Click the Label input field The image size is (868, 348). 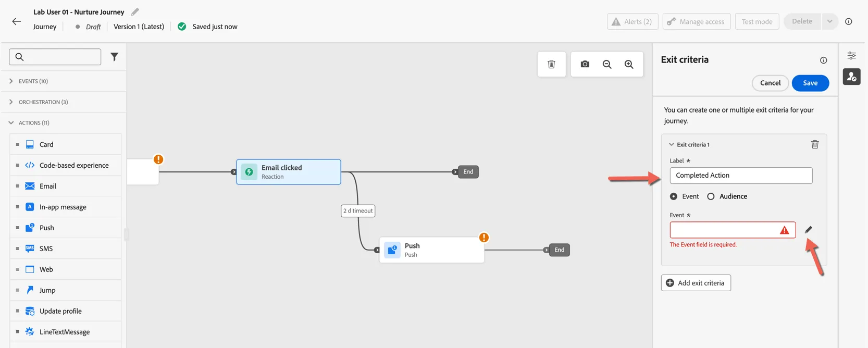pos(741,176)
